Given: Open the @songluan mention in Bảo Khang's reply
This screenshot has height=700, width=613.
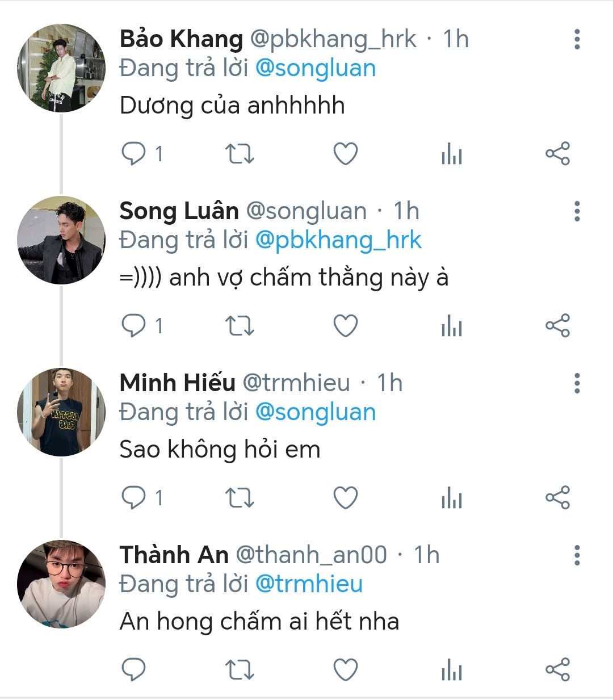Looking at the screenshot, I should (316, 68).
